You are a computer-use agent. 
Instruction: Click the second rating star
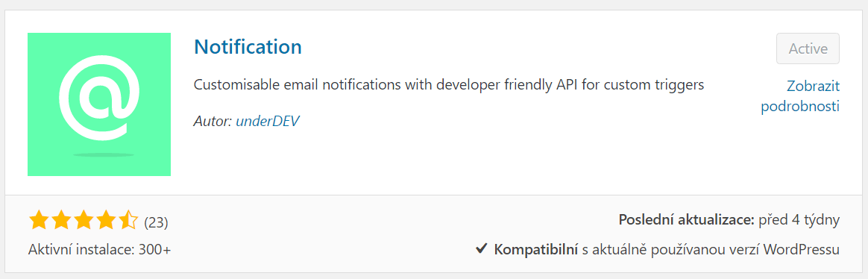point(61,220)
